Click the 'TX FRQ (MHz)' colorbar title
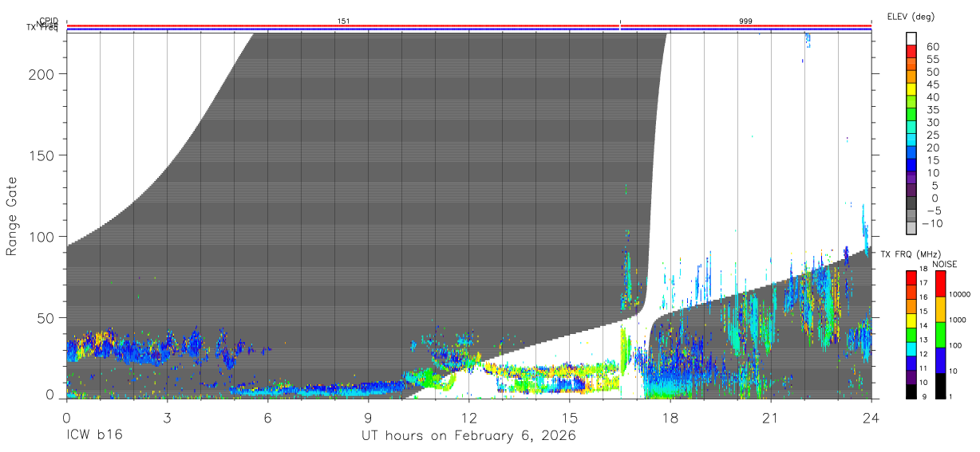The height and width of the screenshot is (452, 980). click(910, 254)
